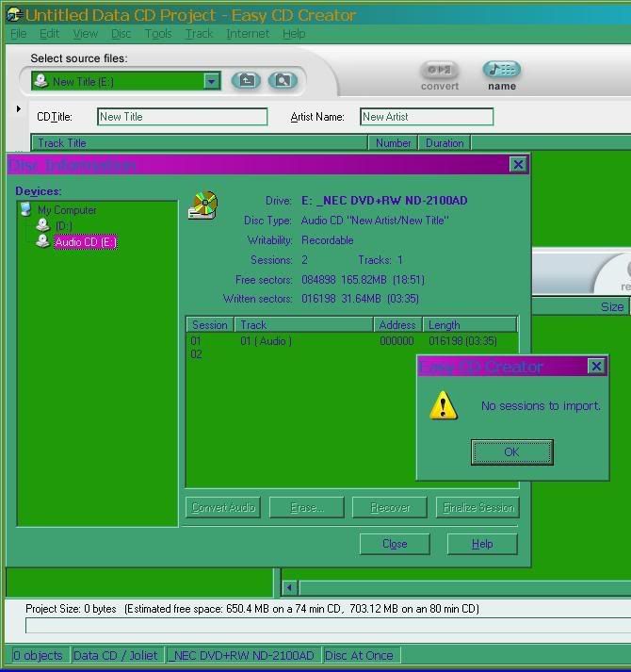Click the Help button in Disc Information
Image resolution: width=631 pixels, height=672 pixels.
[x=482, y=544]
